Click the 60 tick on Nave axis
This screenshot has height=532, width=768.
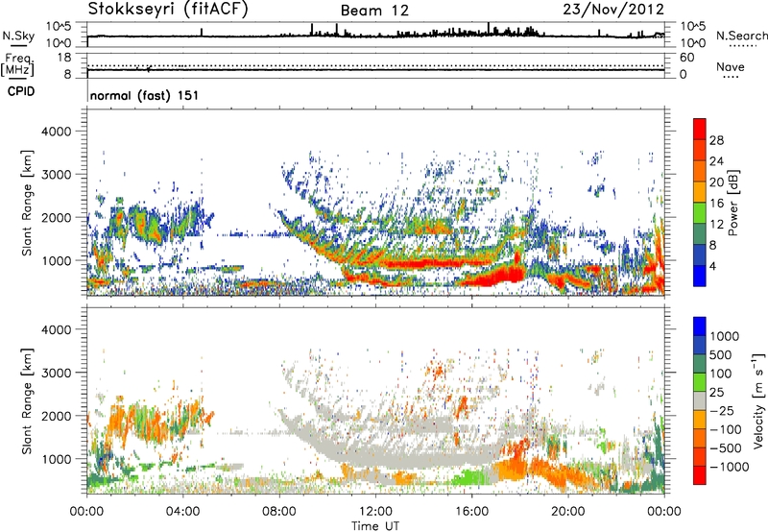coord(686,58)
